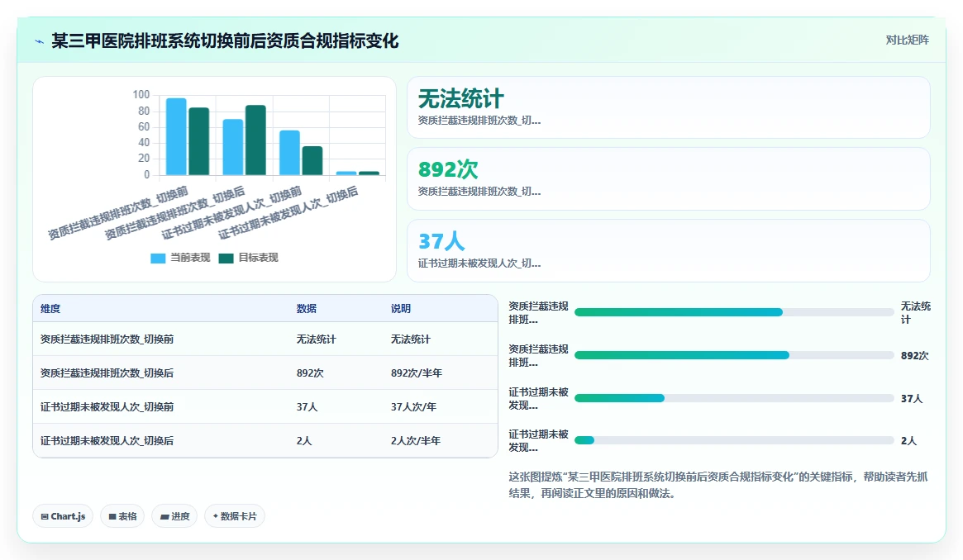Select row 资质拦截违规排班次数_切换前

point(265,339)
